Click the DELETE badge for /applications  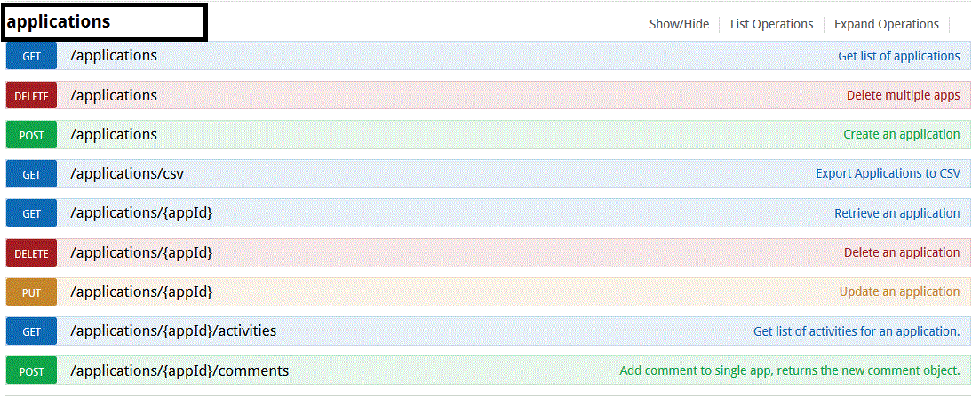tap(31, 96)
